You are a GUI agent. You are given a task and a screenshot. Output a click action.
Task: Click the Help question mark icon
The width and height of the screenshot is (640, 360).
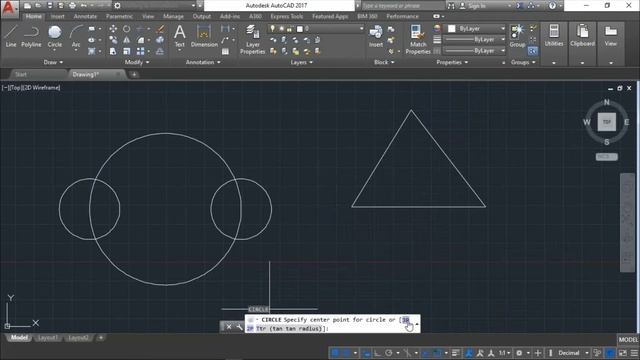(552, 6)
